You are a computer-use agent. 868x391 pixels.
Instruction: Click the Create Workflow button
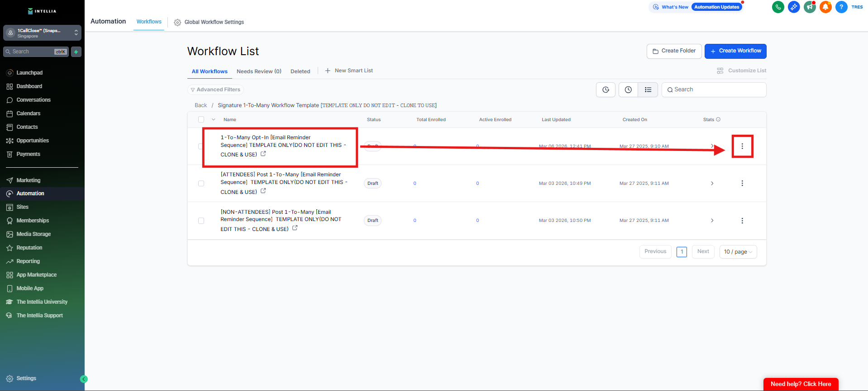click(x=735, y=51)
